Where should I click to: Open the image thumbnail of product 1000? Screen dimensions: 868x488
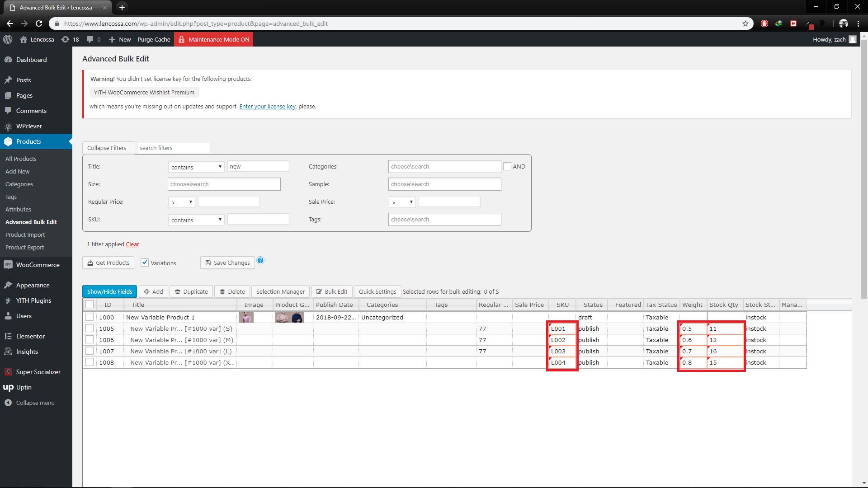tap(246, 317)
